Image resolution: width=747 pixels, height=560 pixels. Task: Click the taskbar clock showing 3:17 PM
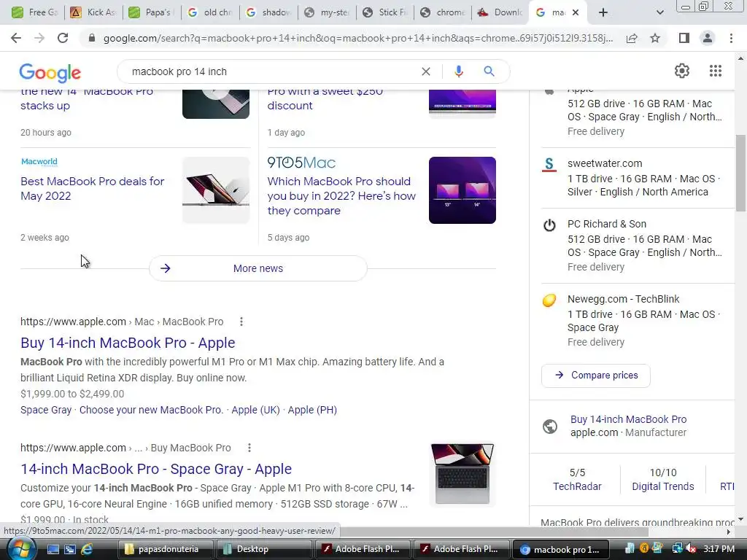coord(719,549)
